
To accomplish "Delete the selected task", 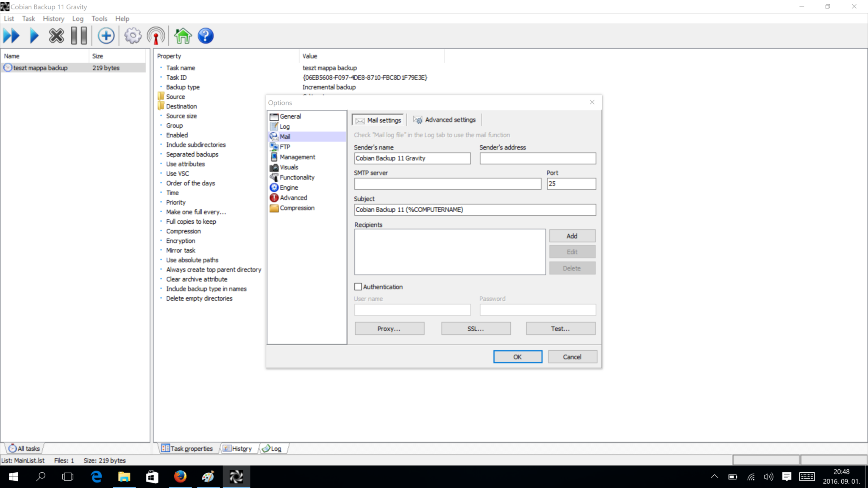I will (x=56, y=36).
